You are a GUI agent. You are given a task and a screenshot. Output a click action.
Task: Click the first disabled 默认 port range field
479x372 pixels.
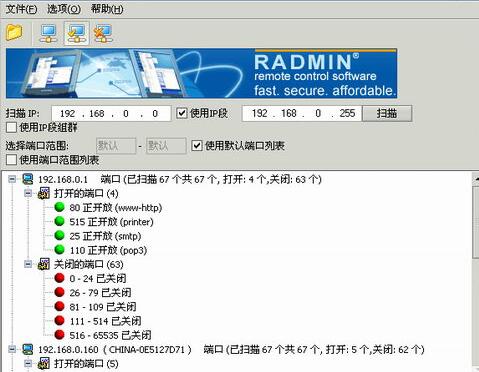pos(116,146)
